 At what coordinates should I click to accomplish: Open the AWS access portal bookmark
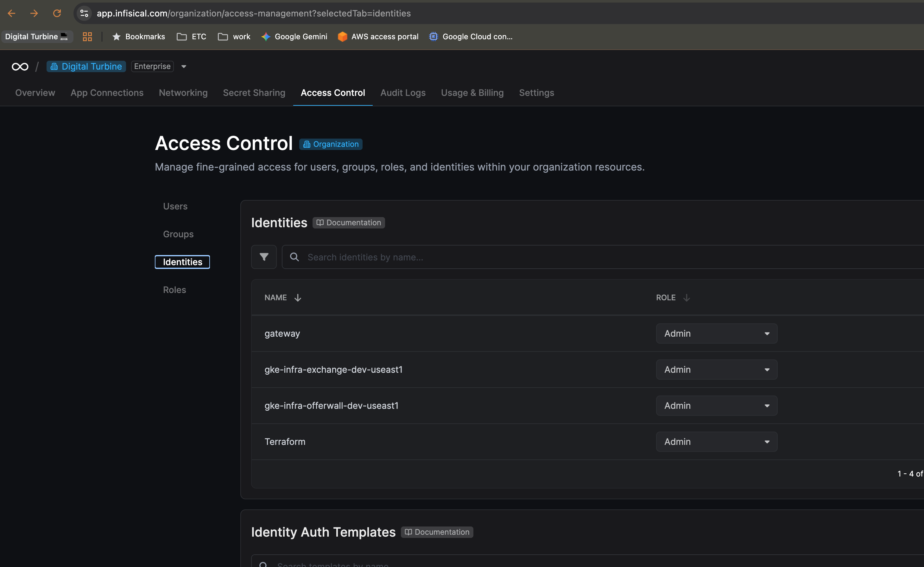tap(378, 36)
